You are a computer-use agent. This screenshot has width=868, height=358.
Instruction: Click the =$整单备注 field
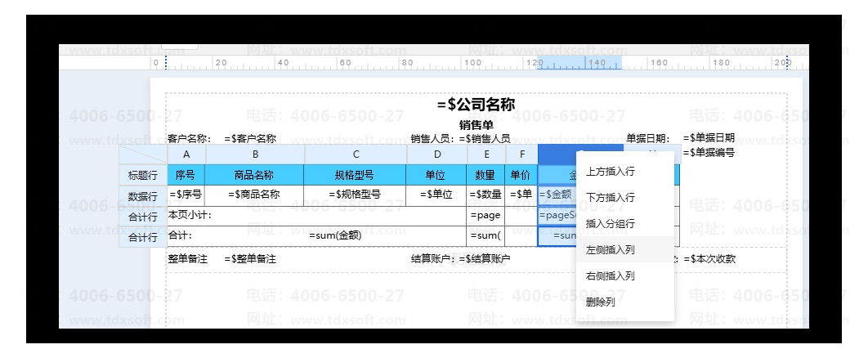tap(250, 259)
